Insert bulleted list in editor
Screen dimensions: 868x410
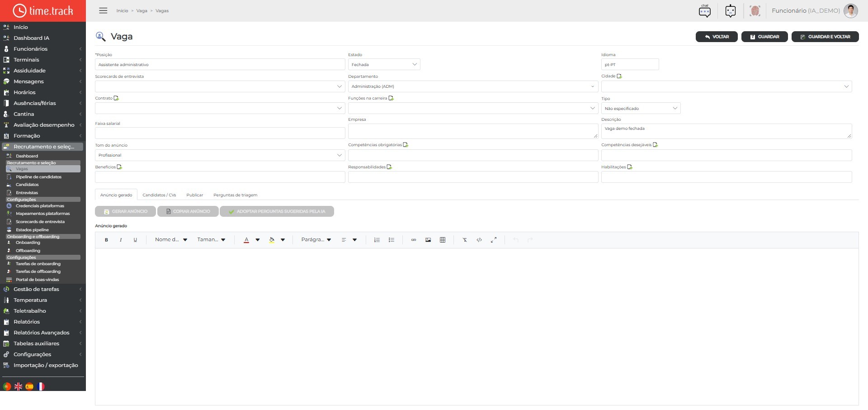pos(392,240)
